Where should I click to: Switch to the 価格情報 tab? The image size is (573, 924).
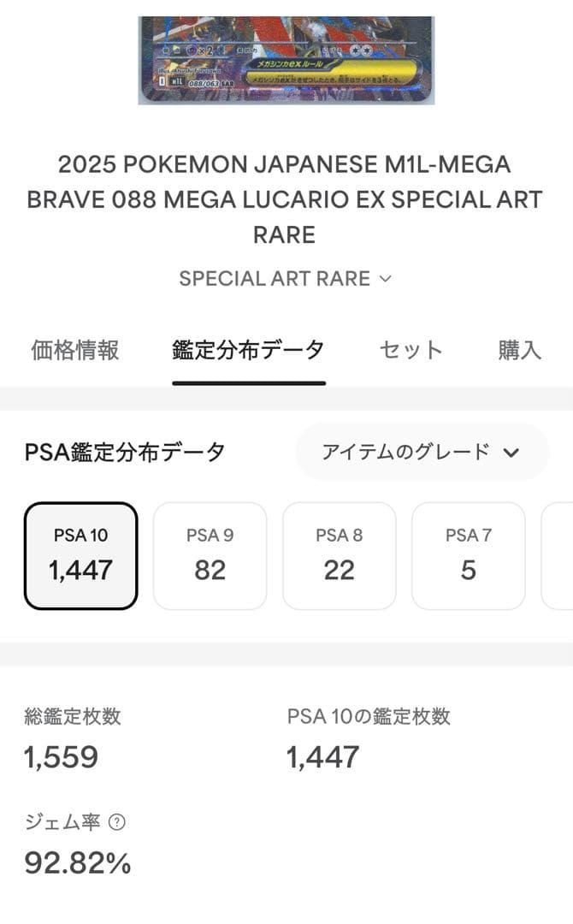click(77, 349)
